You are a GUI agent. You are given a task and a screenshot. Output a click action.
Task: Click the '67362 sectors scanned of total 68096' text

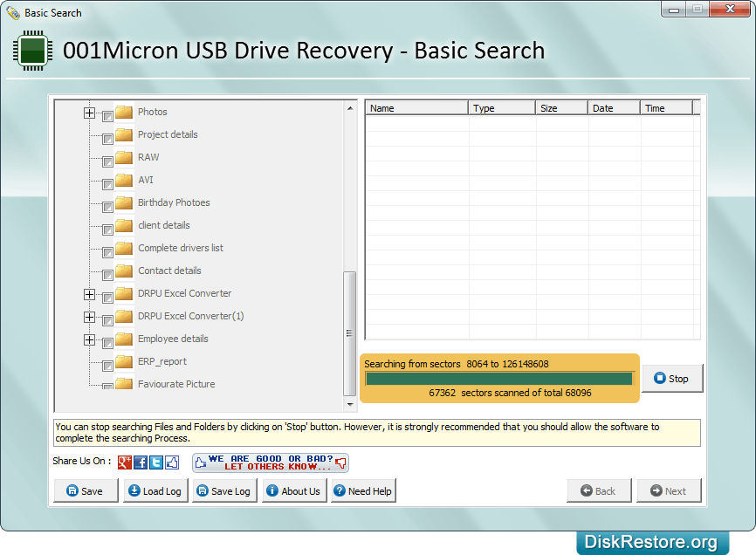click(510, 393)
